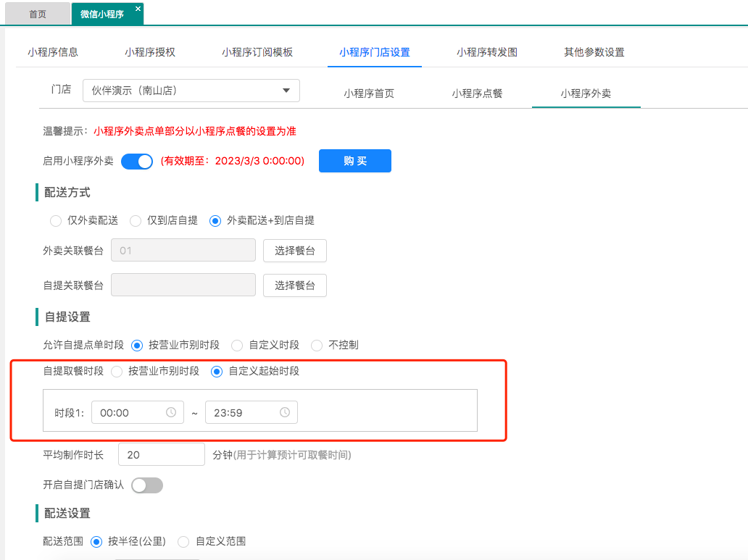
Task: Toggle the 启用小程序外卖 switch
Action: click(x=136, y=161)
